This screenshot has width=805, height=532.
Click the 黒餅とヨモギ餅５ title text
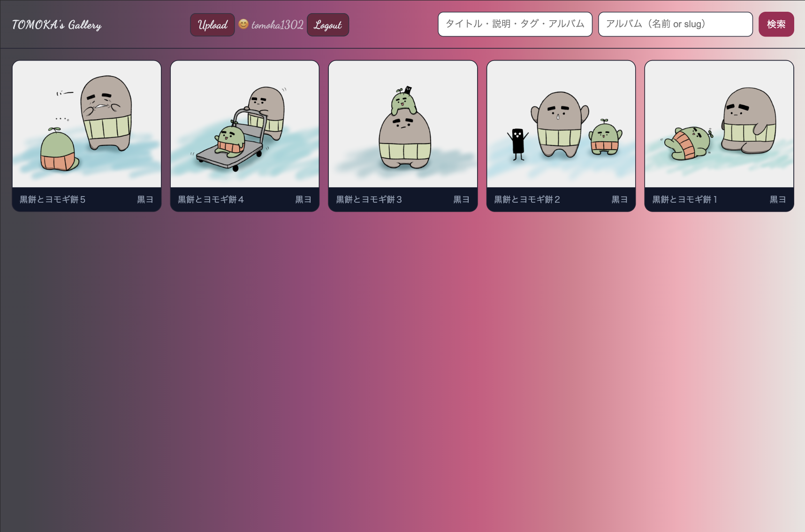[53, 199]
